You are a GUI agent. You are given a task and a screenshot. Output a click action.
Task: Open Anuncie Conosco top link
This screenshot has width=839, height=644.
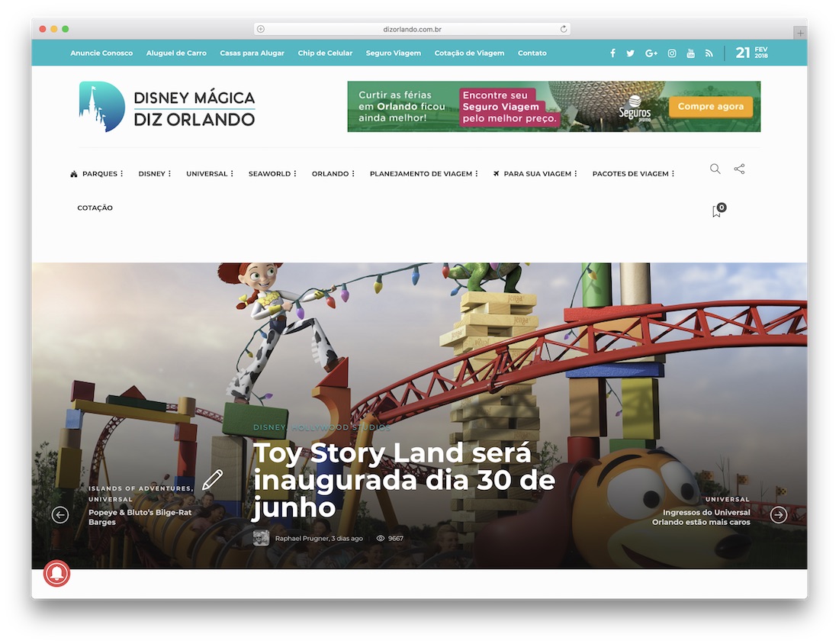click(101, 53)
